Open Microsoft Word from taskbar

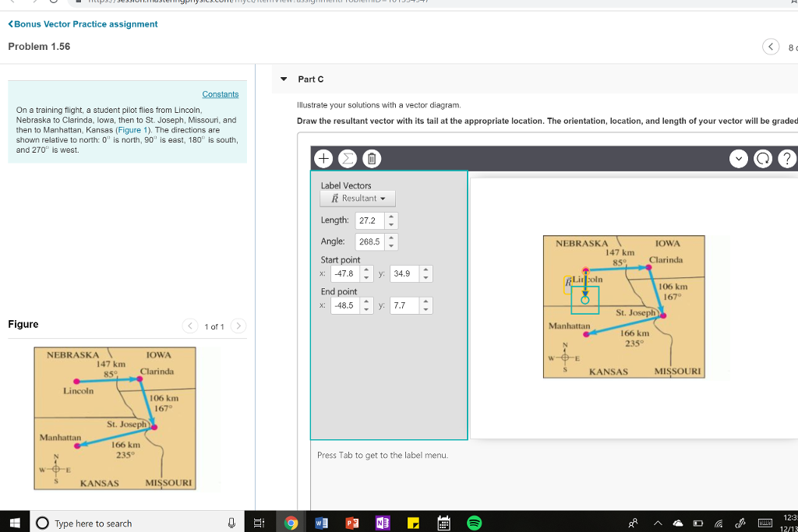321,523
